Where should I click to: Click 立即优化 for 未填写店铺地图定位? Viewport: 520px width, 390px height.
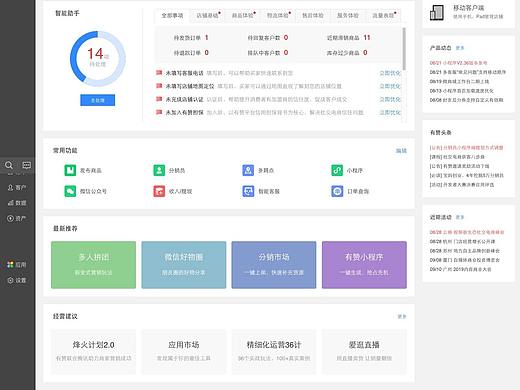tap(390, 86)
